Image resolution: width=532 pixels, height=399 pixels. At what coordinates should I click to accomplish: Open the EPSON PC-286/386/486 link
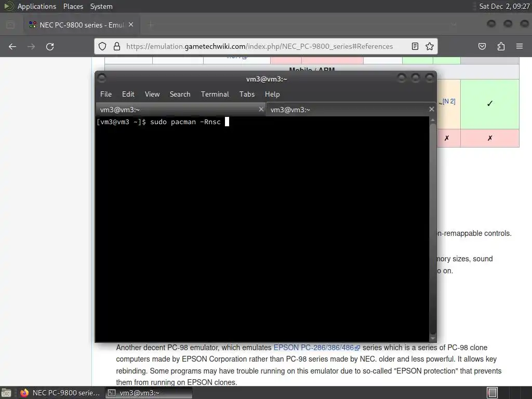tap(316, 348)
